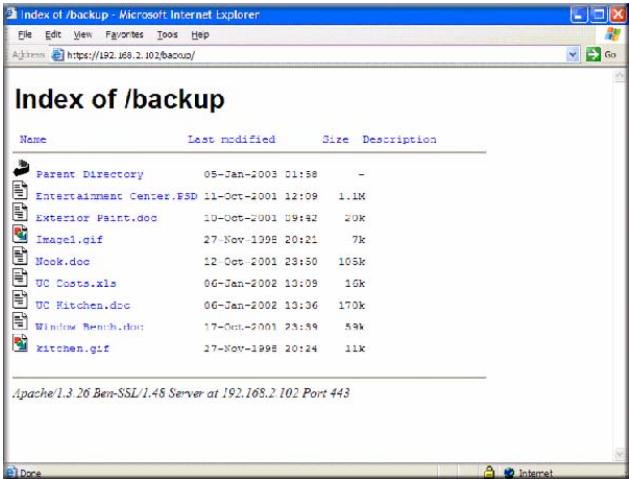Open Exterior Paint.doc link
This screenshot has width=629, height=479.
point(96,218)
